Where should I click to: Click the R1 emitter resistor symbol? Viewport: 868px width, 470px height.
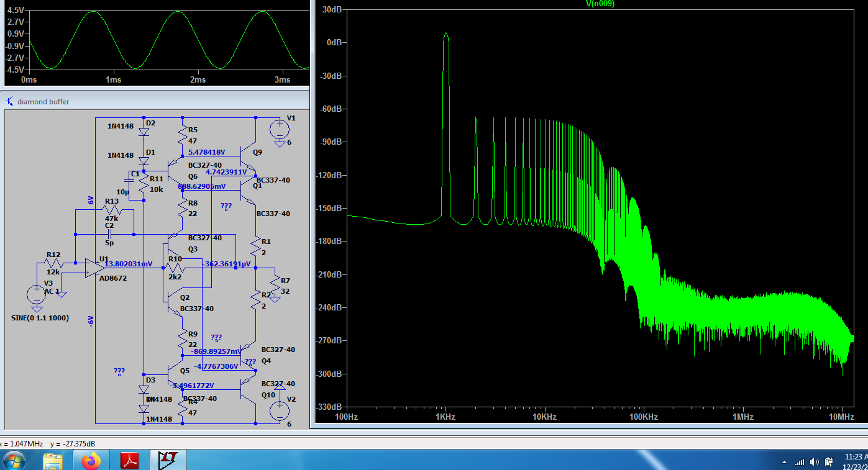pyautogui.click(x=256, y=246)
